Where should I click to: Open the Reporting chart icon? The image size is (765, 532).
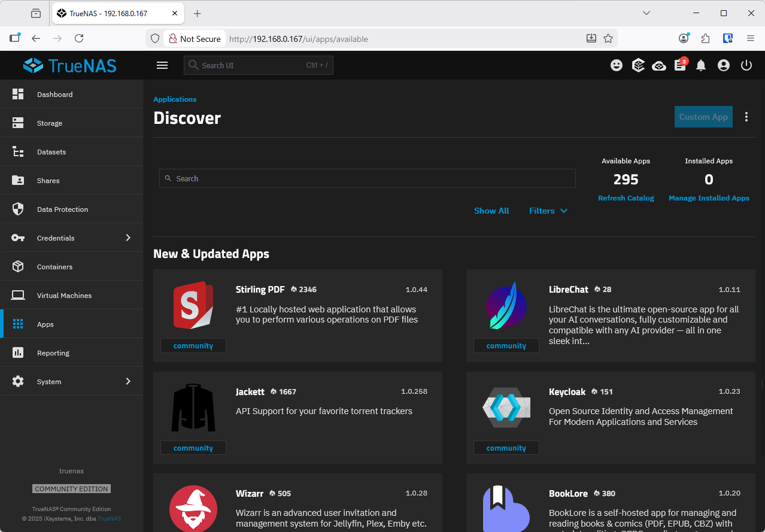(18, 352)
